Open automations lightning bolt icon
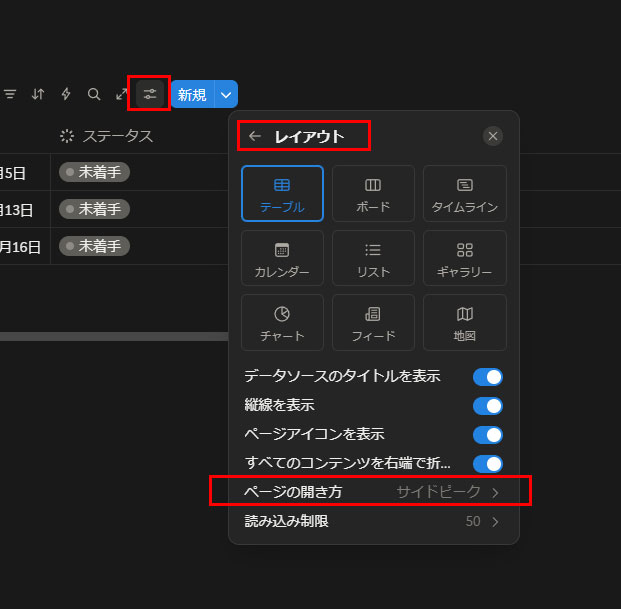621x609 pixels. [x=66, y=94]
